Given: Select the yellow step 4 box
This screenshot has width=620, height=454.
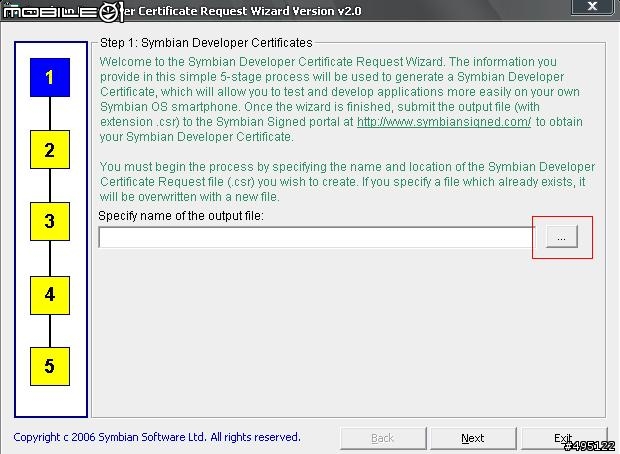Looking at the screenshot, I should tap(50, 295).
